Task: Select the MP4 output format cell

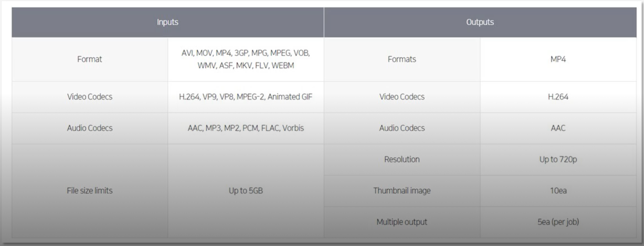Action: pos(558,59)
